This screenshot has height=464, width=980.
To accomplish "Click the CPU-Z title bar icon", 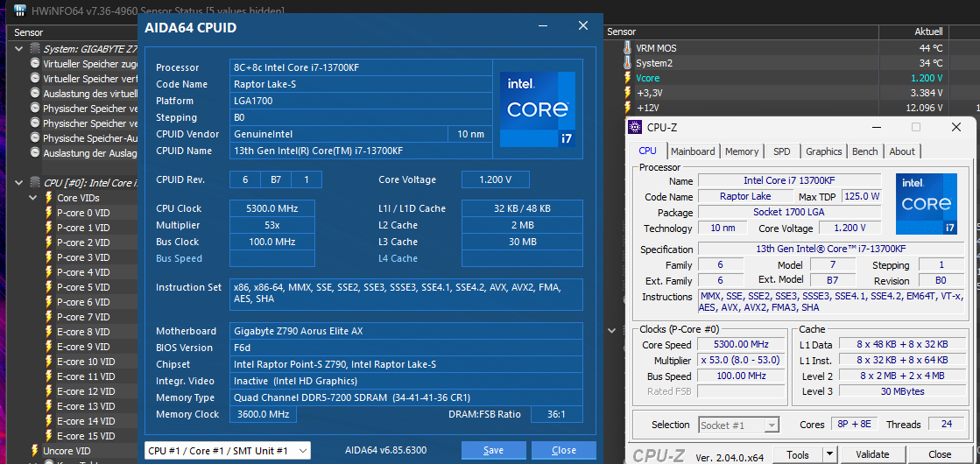I will point(636,128).
